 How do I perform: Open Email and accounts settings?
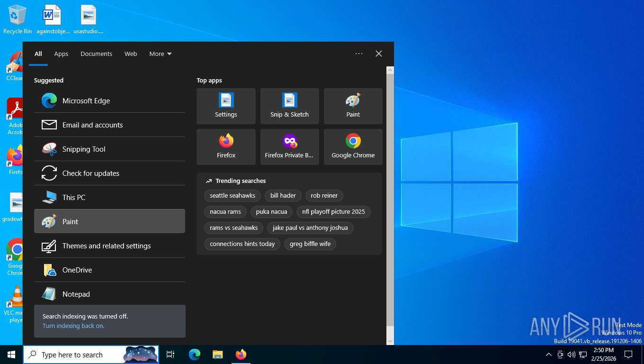[x=109, y=125]
